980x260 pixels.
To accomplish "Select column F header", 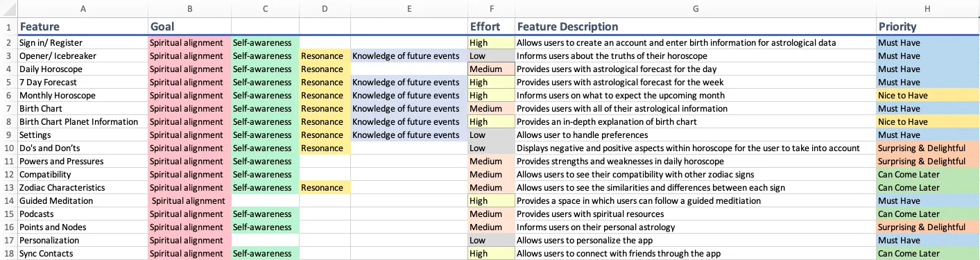I will click(492, 9).
